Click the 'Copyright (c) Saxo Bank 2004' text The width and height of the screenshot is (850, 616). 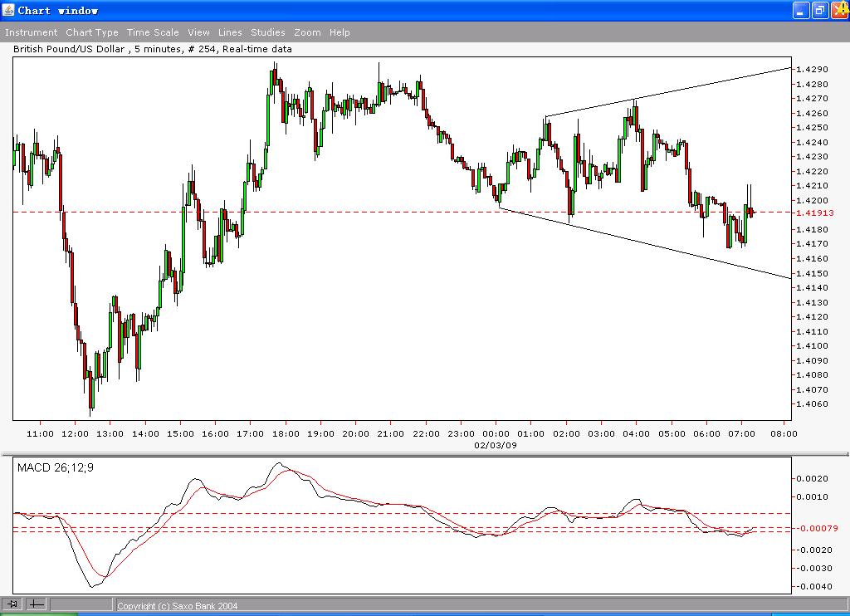point(178,606)
